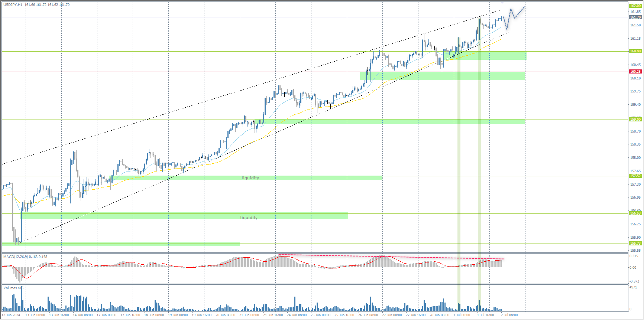Click the 27 Jun 16:00 time label
Viewport: 644px width, 320px height.
click(x=416, y=315)
